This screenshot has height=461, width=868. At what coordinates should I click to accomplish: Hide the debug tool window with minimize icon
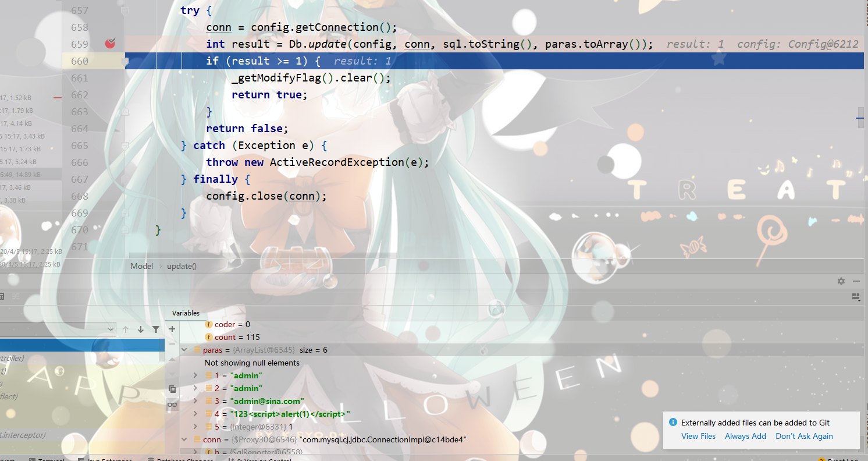coord(856,281)
